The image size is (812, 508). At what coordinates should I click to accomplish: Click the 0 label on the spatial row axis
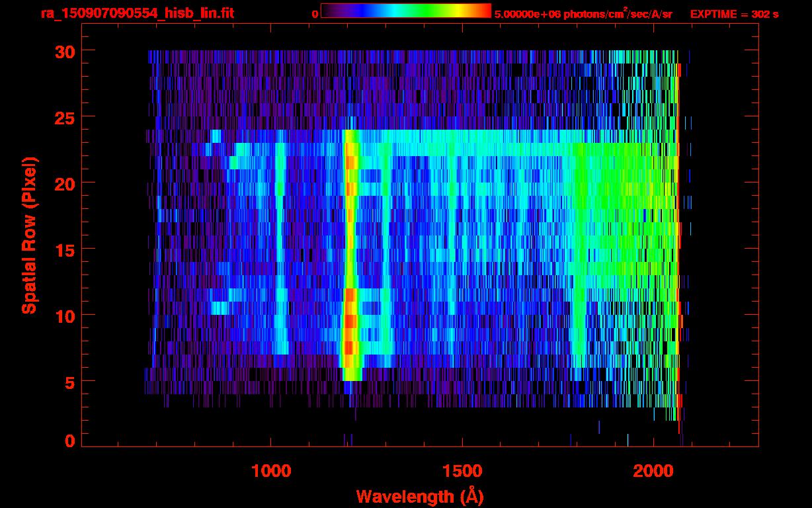point(69,441)
